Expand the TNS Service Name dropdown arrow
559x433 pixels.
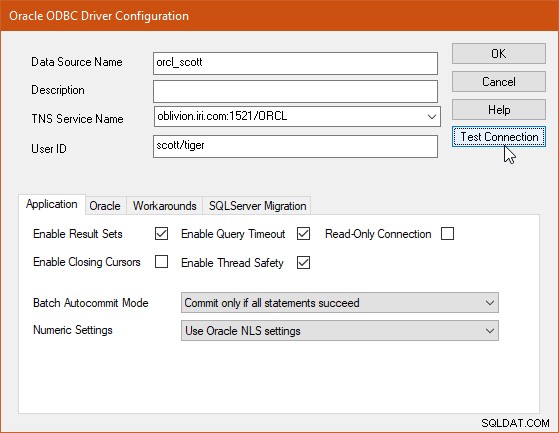click(x=432, y=117)
